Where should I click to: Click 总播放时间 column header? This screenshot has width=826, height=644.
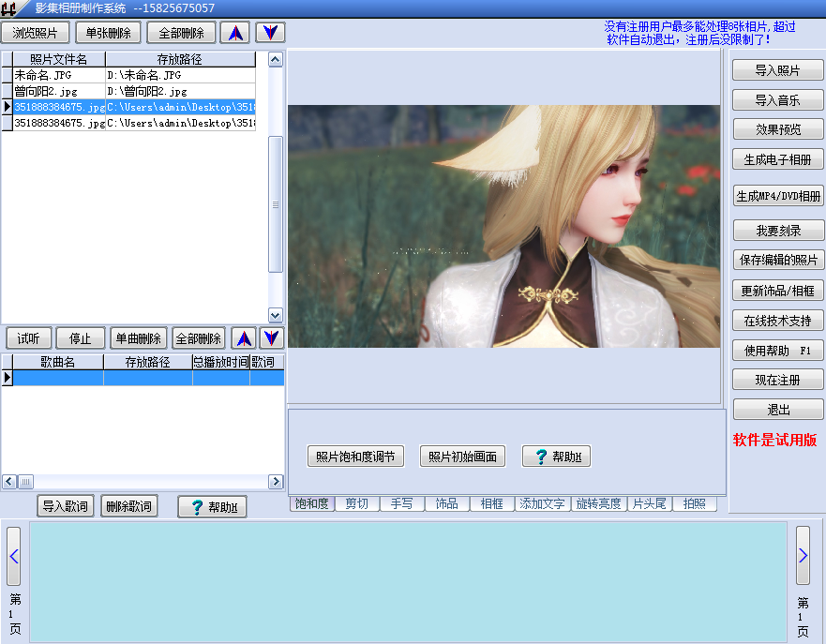(221, 362)
